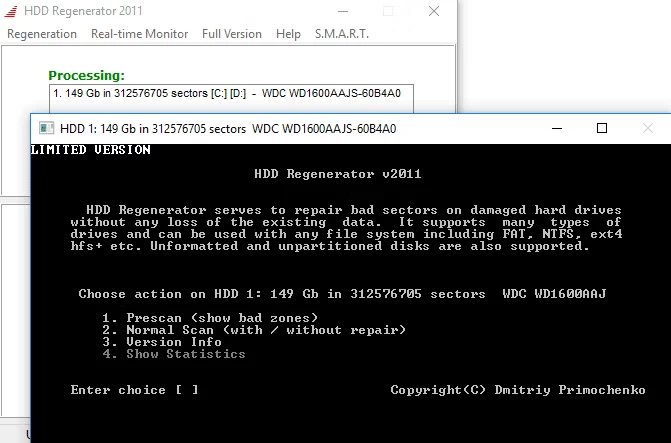
Task: Maximize the HDD 1 console window
Action: (x=602, y=129)
